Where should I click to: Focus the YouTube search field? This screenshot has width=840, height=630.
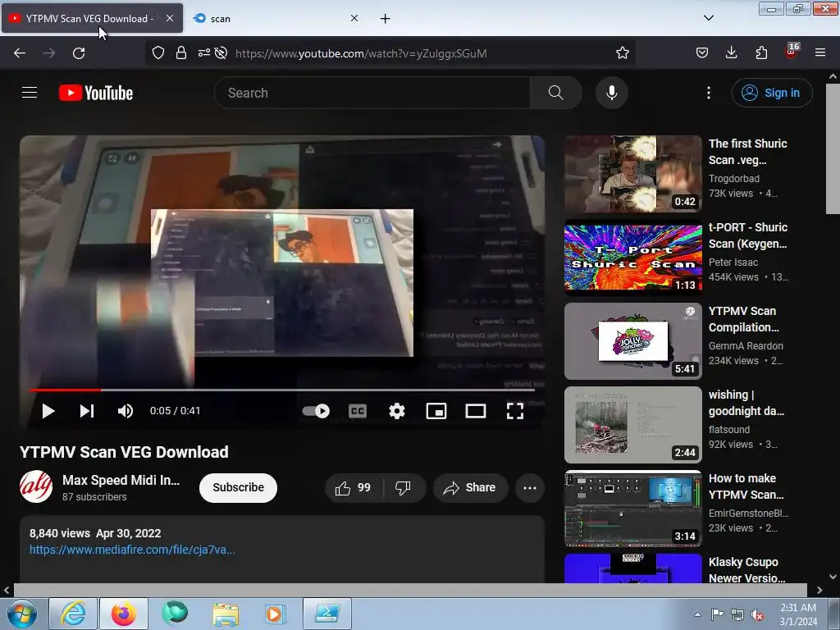[372, 93]
